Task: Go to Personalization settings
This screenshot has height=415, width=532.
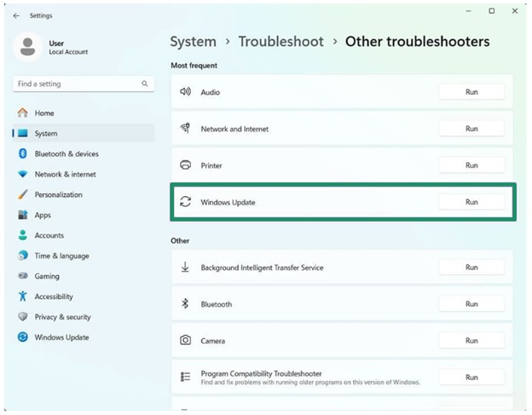Action: pos(58,195)
